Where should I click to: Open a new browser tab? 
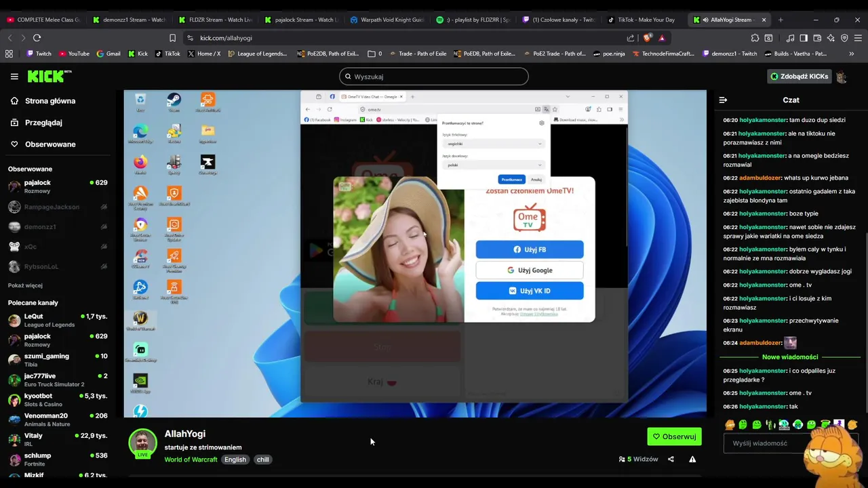click(x=781, y=20)
